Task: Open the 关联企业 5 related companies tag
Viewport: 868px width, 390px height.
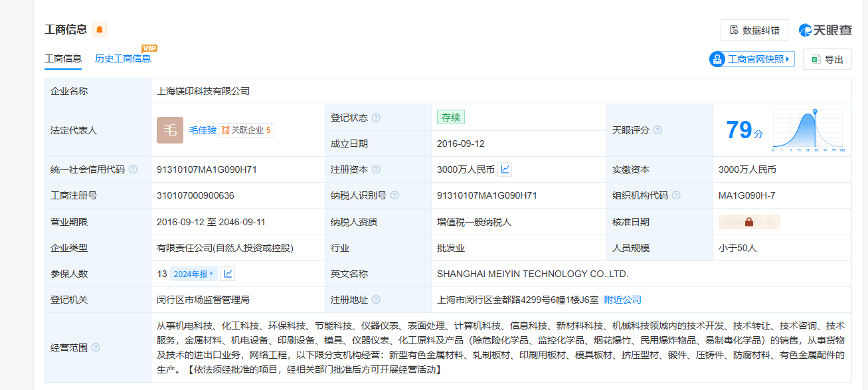Action: (x=246, y=130)
